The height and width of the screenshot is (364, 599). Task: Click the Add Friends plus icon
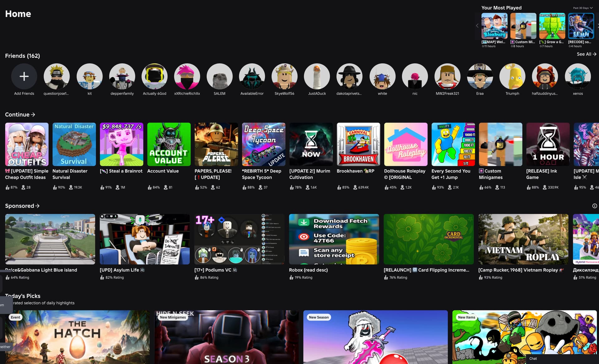point(24,76)
